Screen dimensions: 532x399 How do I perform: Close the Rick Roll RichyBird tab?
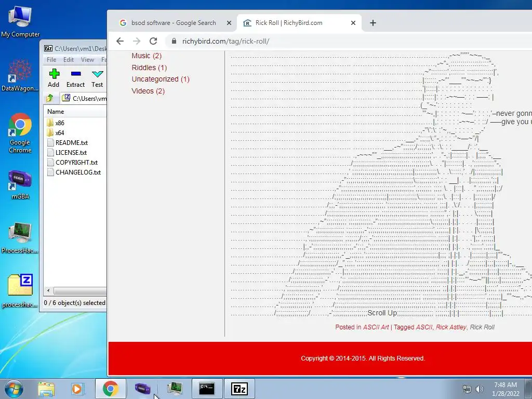353,23
